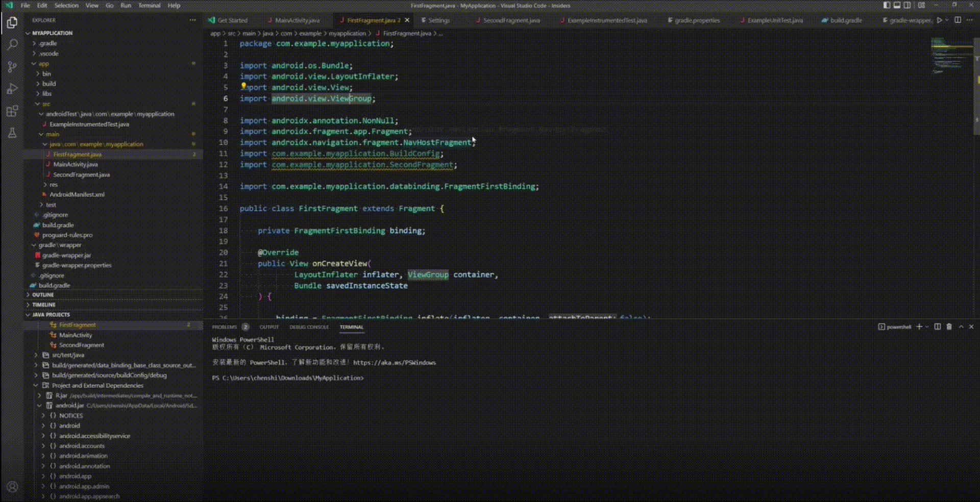Collapse the JAVA PROJECTS section
Viewport: 980px width, 502px height.
pyautogui.click(x=51, y=315)
